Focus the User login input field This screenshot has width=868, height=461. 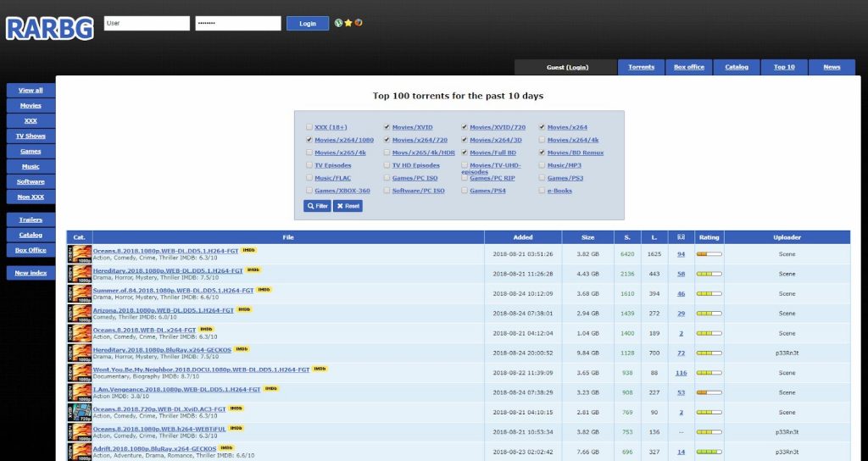147,24
